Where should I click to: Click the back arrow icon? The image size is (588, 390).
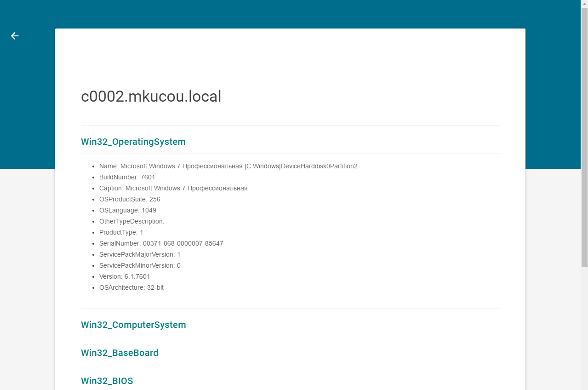15,36
